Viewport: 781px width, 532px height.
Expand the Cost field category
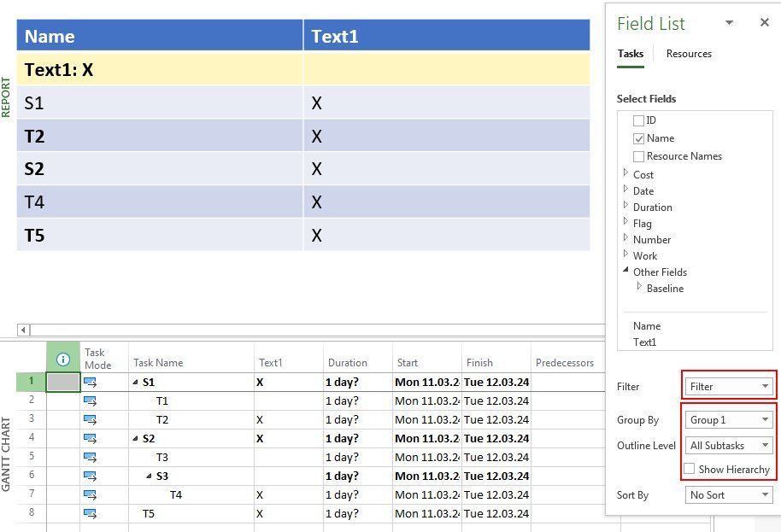(x=626, y=174)
